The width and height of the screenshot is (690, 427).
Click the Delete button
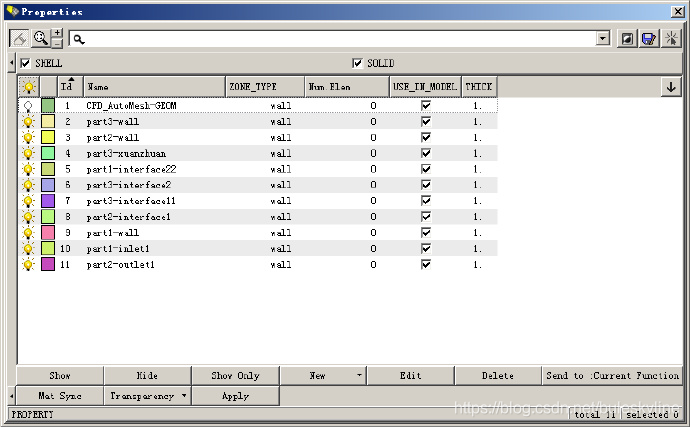(x=497, y=376)
